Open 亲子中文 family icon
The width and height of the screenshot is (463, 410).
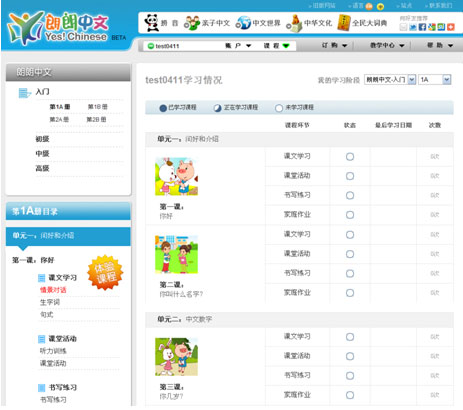tap(192, 23)
